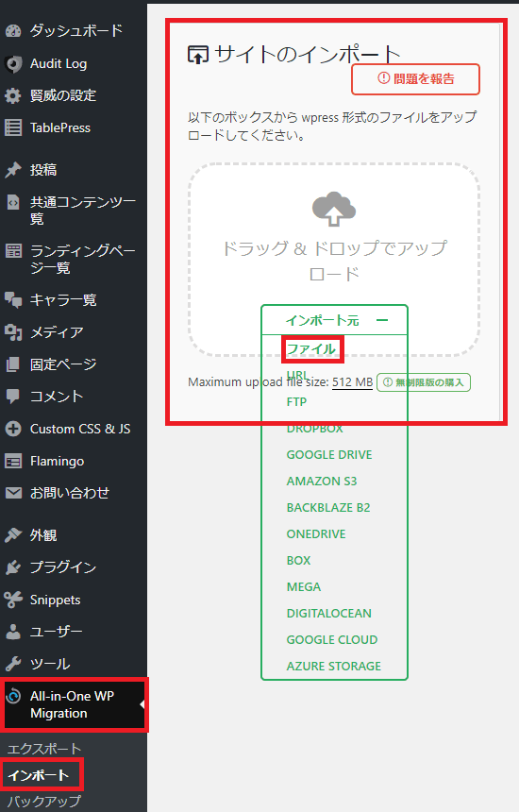Open ツール menu text
519x812 pixels.
pyautogui.click(x=50, y=664)
